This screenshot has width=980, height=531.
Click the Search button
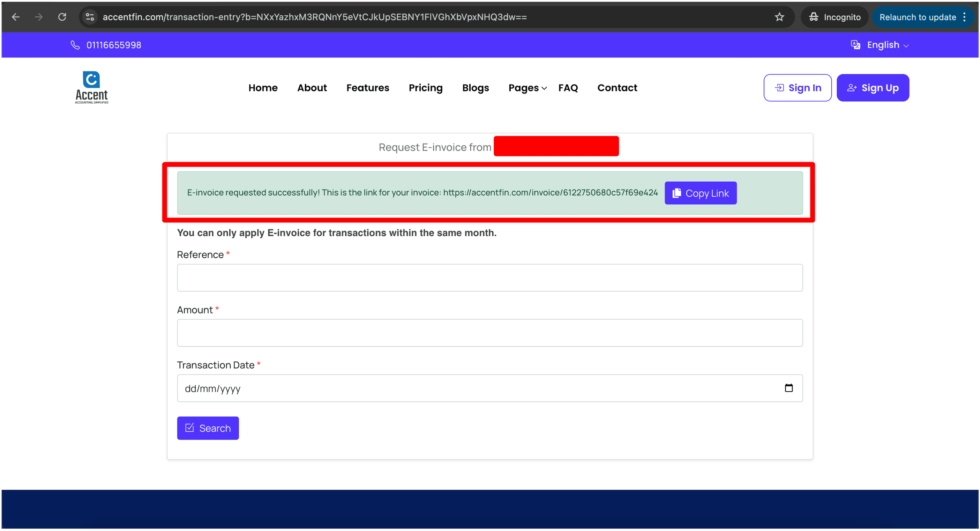(208, 428)
